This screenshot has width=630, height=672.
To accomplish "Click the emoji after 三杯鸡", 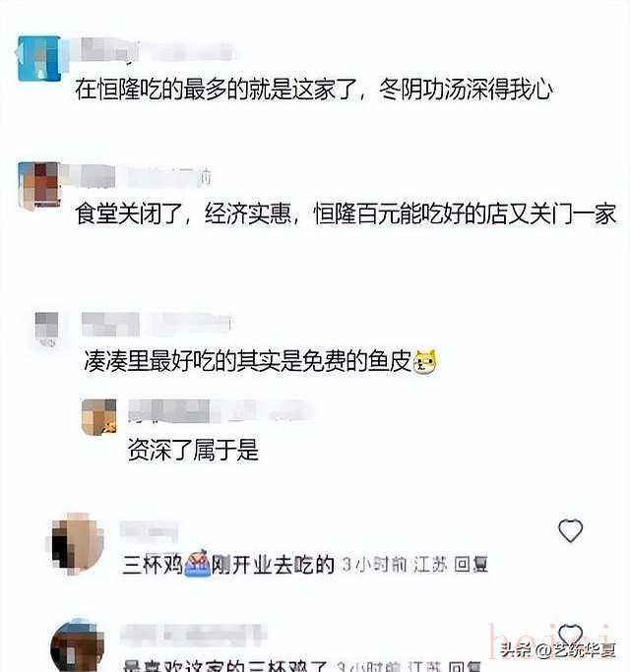I will pyautogui.click(x=197, y=563).
